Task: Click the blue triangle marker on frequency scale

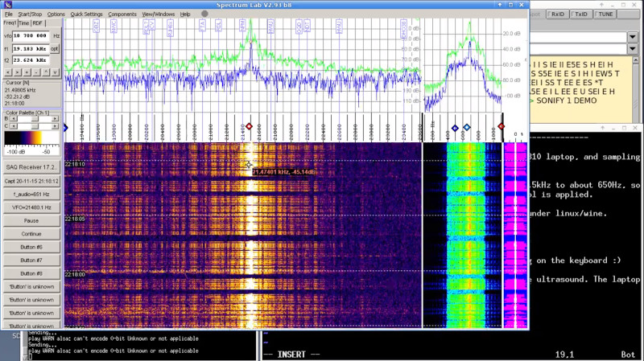Action: pos(65,127)
